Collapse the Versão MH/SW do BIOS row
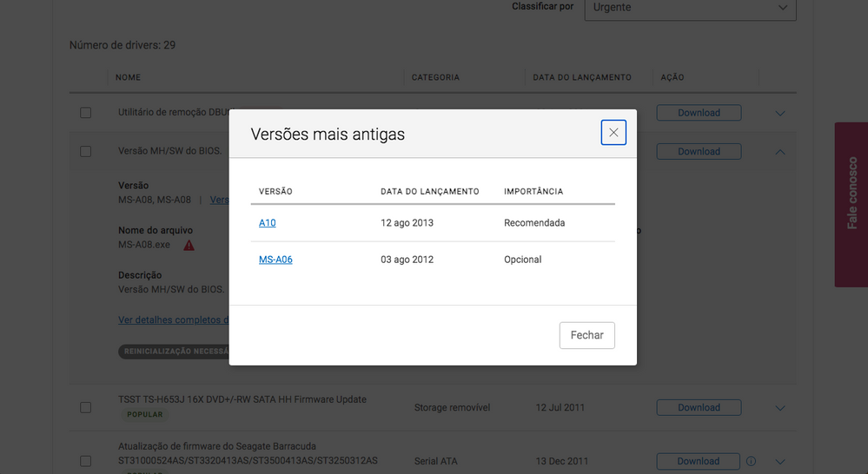Viewport: 868px width, 474px height. click(x=779, y=152)
